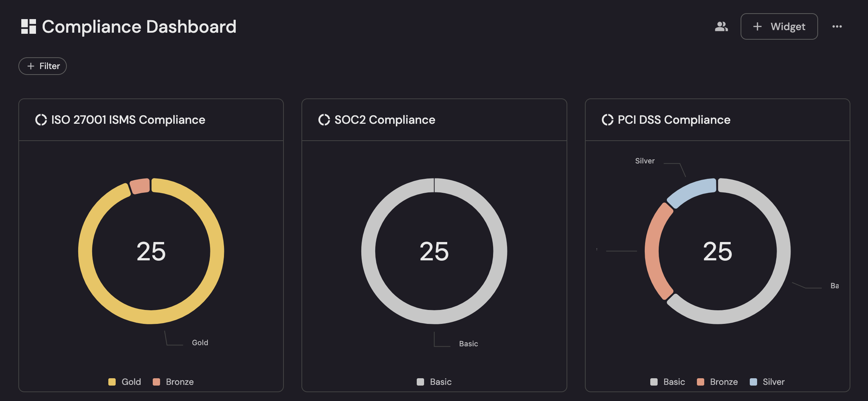This screenshot has height=401, width=868.
Task: Select the PCI DSS Compliance widget header
Action: pyautogui.click(x=674, y=119)
